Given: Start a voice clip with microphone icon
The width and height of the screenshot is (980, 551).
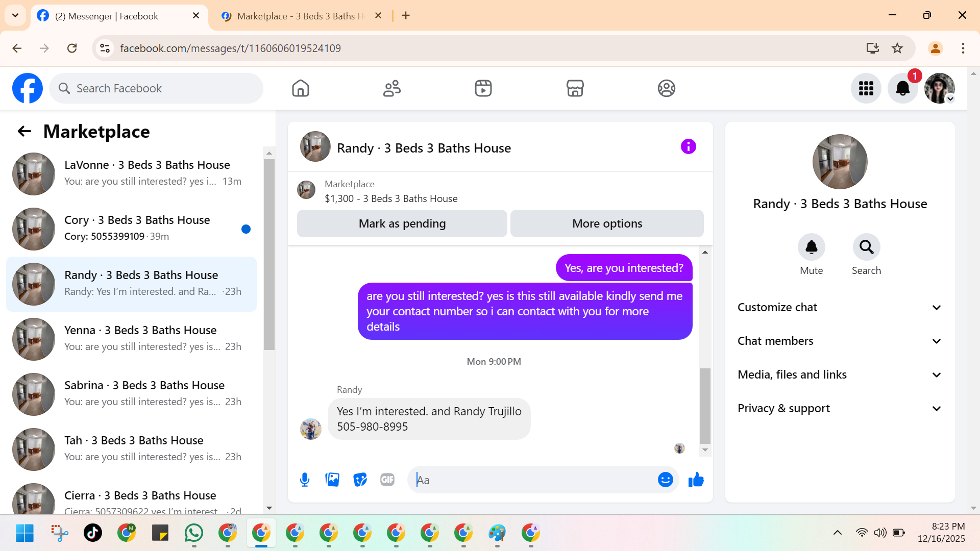Looking at the screenshot, I should click(x=305, y=480).
